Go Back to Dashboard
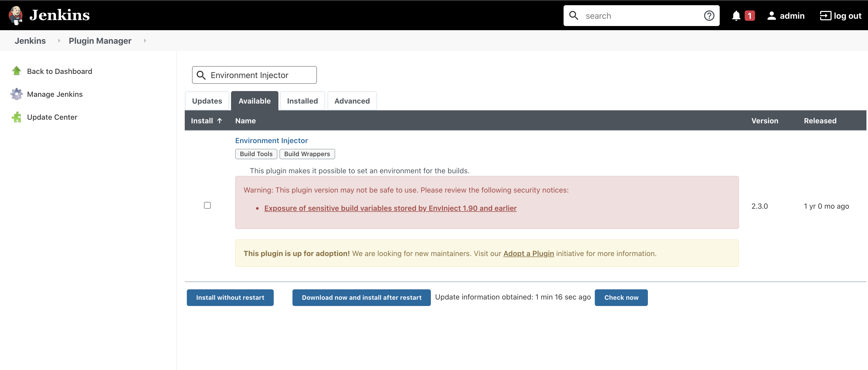 coord(59,72)
